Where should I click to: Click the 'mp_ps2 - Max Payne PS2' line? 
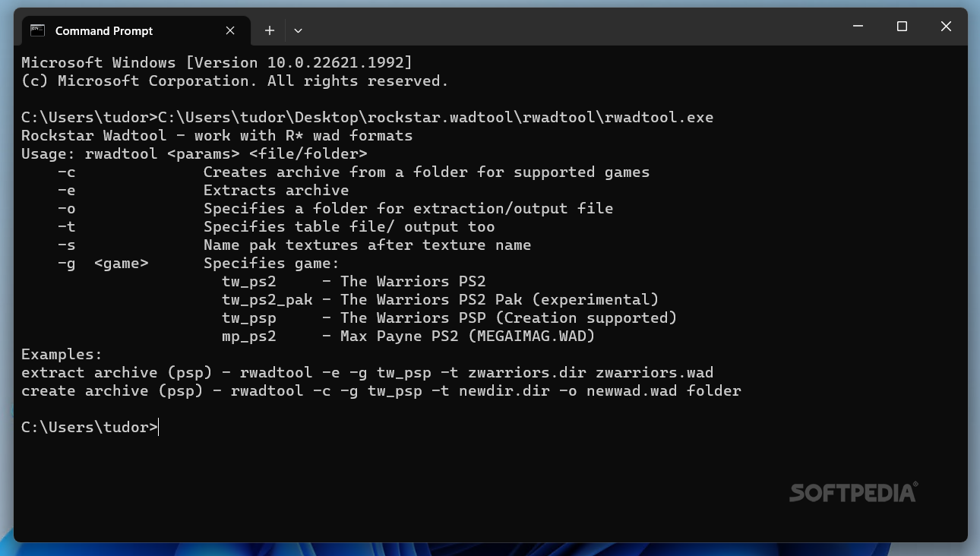[x=408, y=336]
